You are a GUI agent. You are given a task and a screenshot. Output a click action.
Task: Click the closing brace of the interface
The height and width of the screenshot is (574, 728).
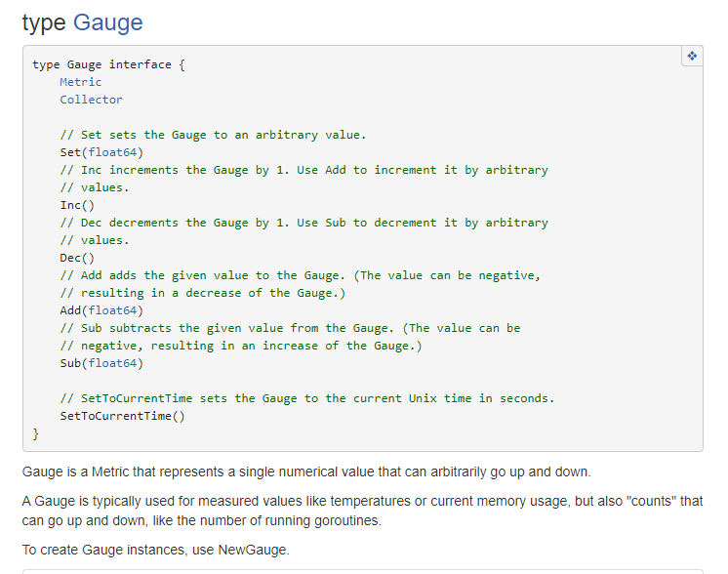point(36,434)
